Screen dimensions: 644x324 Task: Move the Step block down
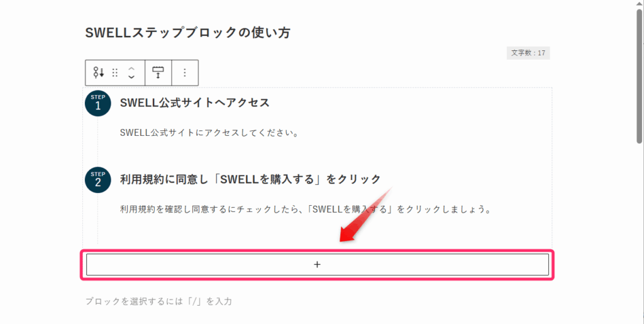[131, 77]
